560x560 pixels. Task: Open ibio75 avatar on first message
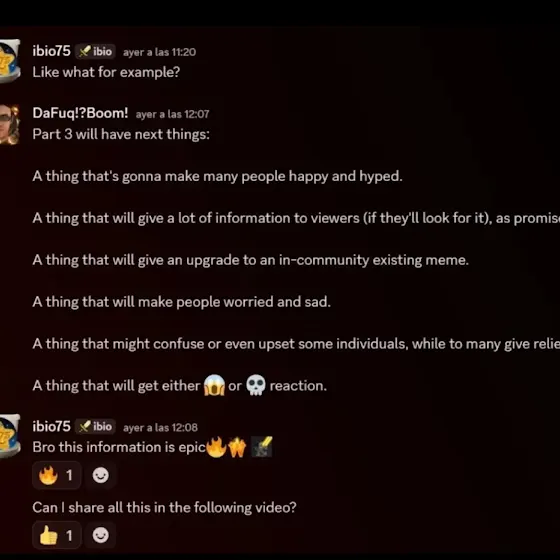9,61
